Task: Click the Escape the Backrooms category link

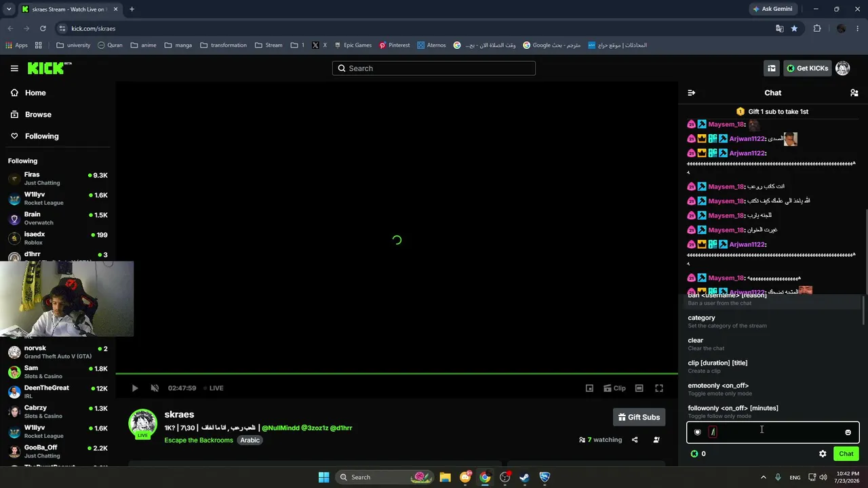Action: (x=199, y=440)
